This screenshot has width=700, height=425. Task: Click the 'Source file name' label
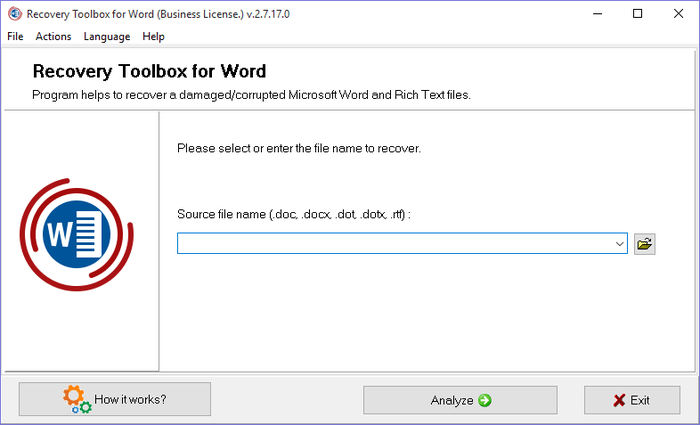click(294, 214)
